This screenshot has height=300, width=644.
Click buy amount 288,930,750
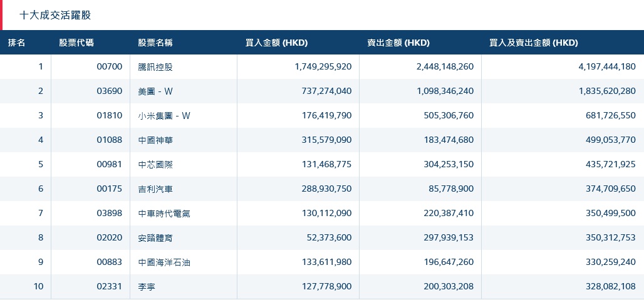328,189
